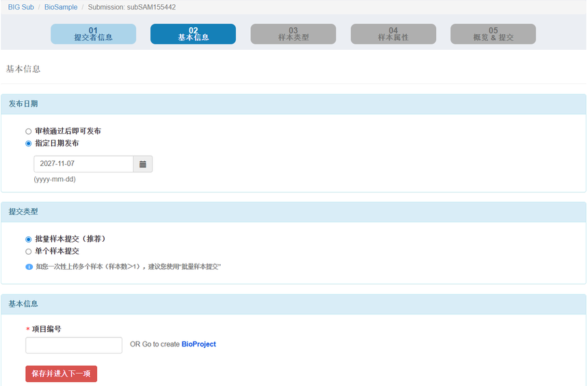The height and width of the screenshot is (386, 588).
Task: Click 保存并进入下一项 button
Action: point(61,374)
